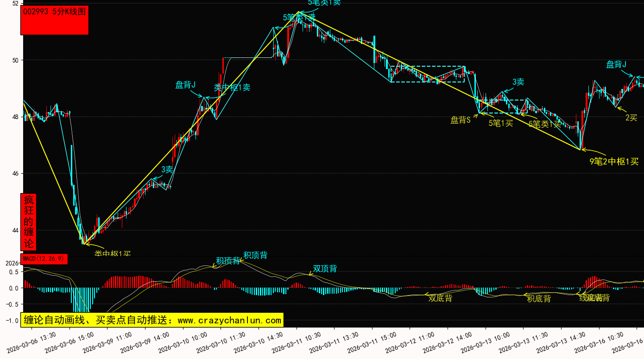The width and height of the screenshot is (644, 359).
Task: Click the 46 price level axis label
Action: (x=14, y=174)
